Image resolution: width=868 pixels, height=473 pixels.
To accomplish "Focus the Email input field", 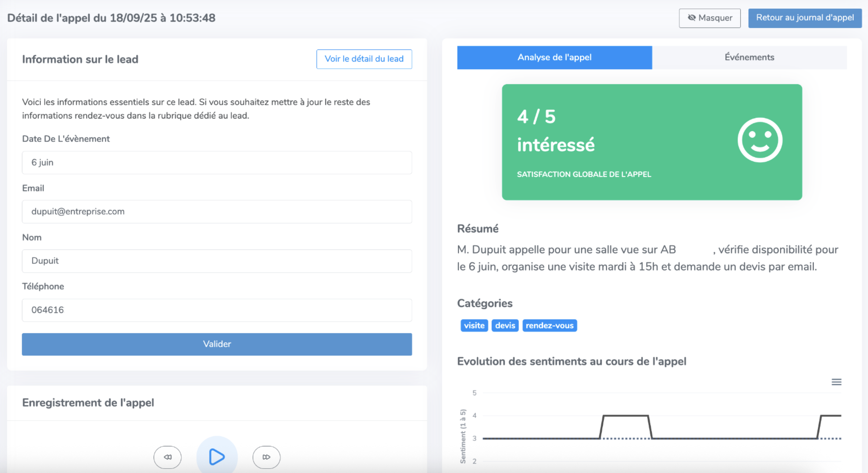I will [x=217, y=212].
